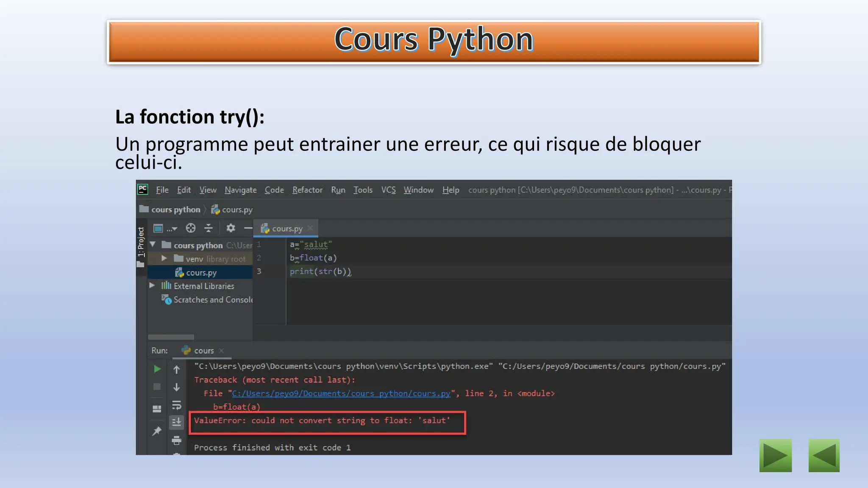Screen dimensions: 868x488
Task: Expand the venv library root folder
Action: 164,258
